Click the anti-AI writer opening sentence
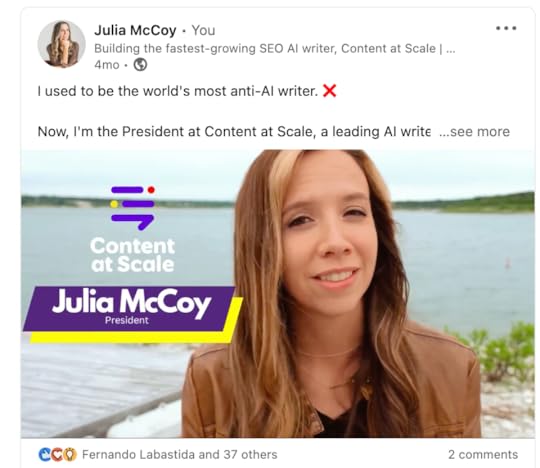 pyautogui.click(x=178, y=91)
